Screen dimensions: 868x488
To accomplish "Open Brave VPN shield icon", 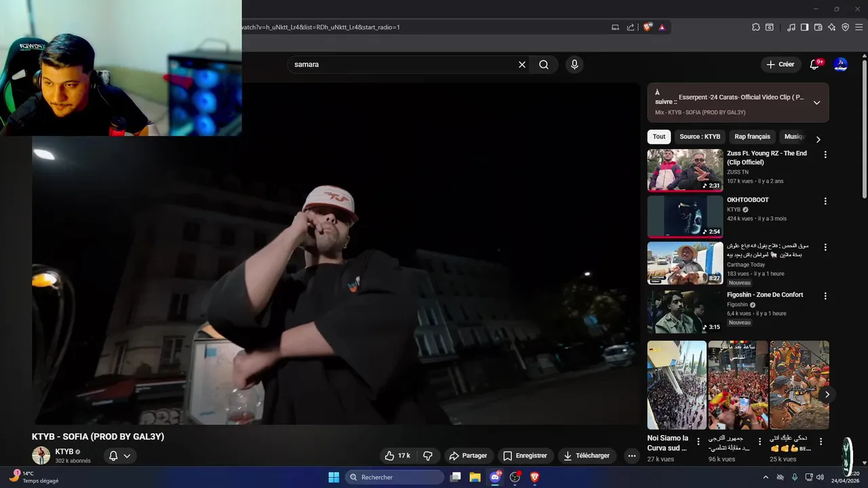I will point(845,27).
